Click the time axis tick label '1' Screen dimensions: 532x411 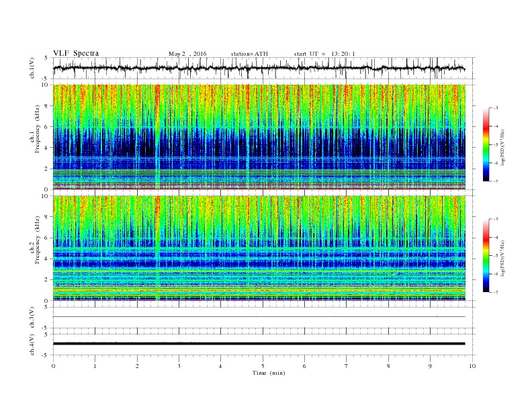[95, 366]
